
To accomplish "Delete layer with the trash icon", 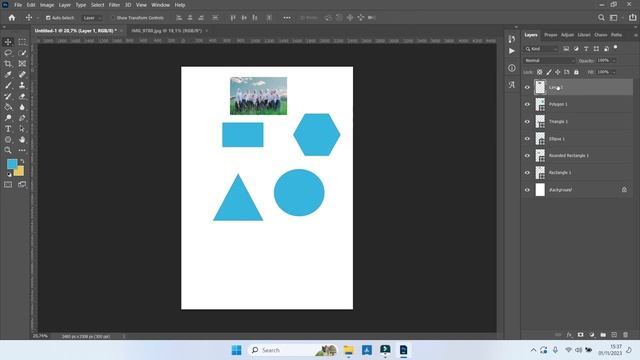I will point(625,335).
